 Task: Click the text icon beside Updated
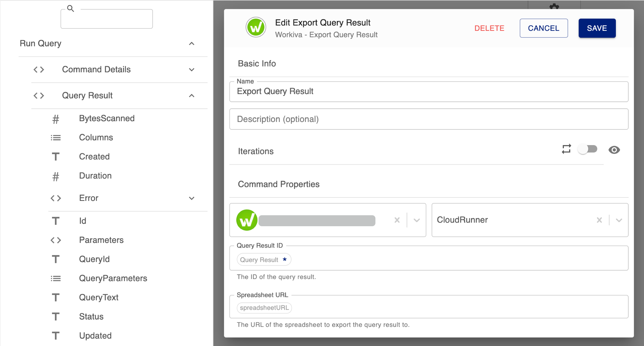click(56, 336)
